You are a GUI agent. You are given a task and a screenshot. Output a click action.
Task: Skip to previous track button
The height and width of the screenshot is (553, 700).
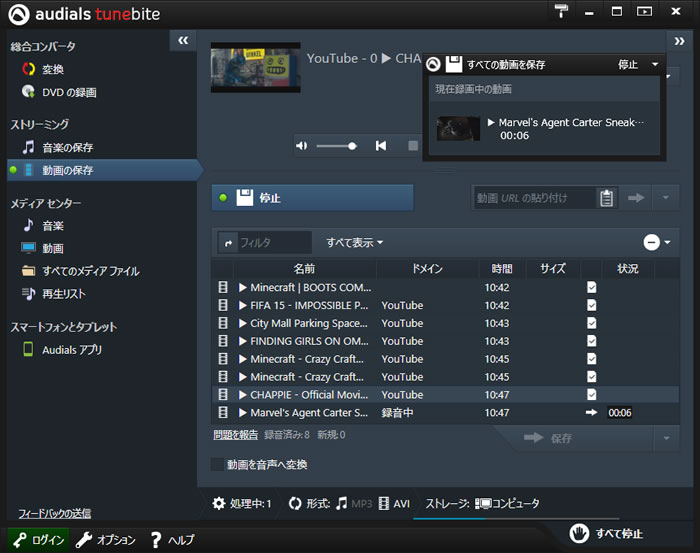[381, 146]
